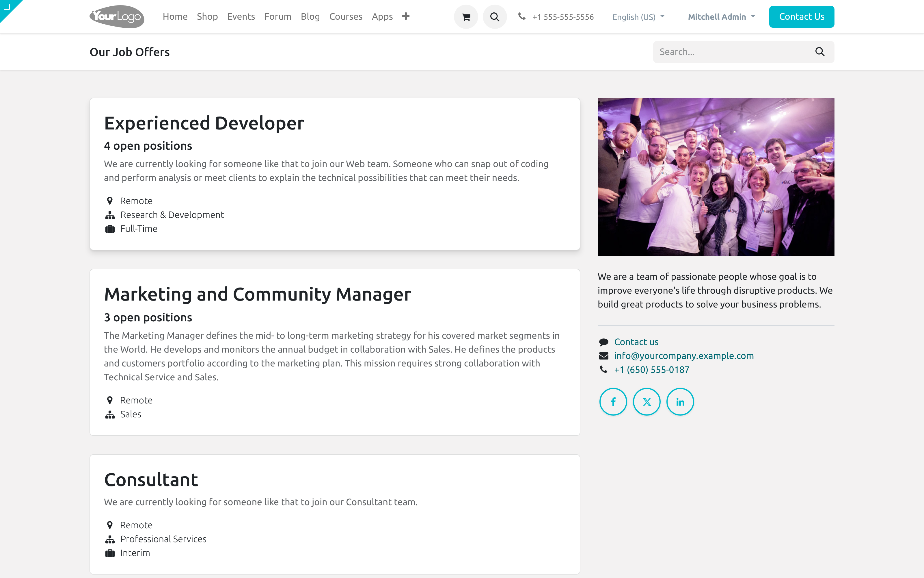
Task: Submit job search with magnifier icon
Action: (820, 52)
